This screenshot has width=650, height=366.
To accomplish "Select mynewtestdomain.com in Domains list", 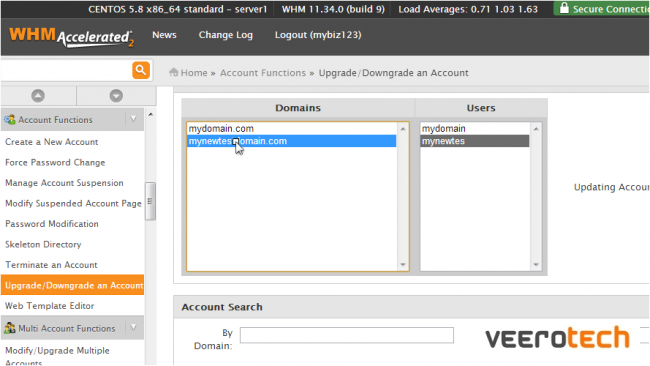I will pos(291,141).
